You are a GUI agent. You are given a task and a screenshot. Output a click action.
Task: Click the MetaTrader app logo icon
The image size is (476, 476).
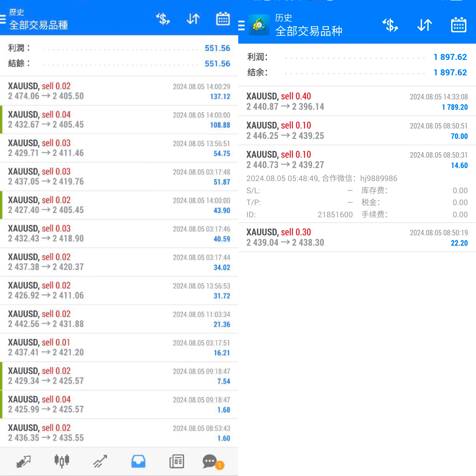coord(259,25)
